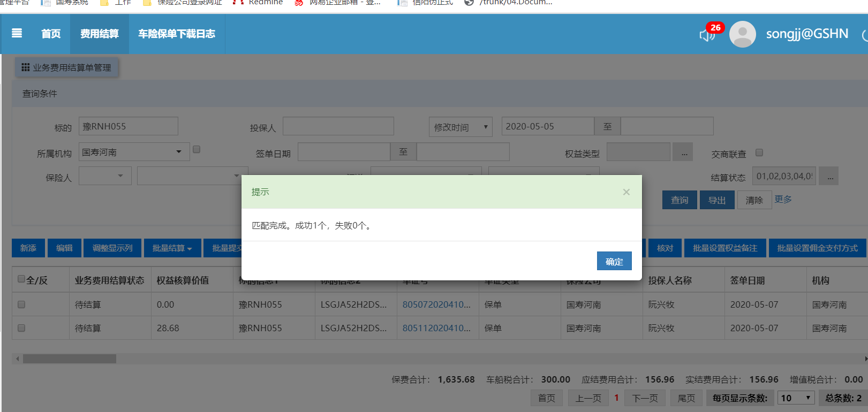
Task: Open policy link 805112020410...
Action: pos(436,328)
